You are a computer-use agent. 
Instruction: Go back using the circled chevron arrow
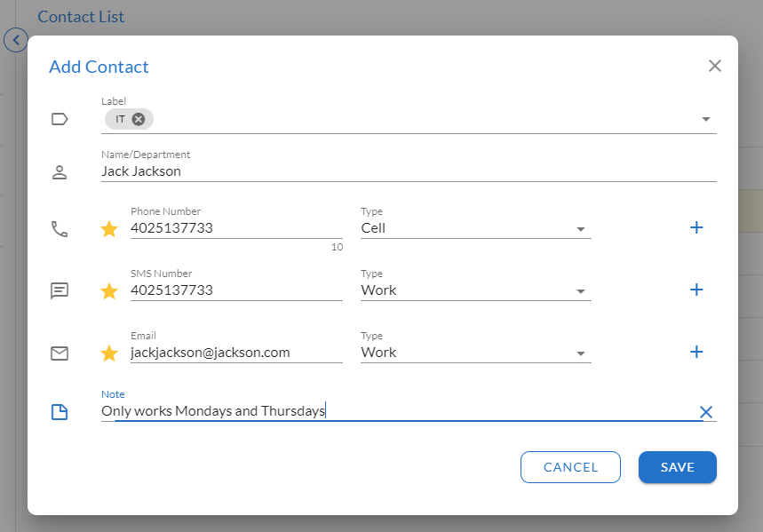pos(16,40)
